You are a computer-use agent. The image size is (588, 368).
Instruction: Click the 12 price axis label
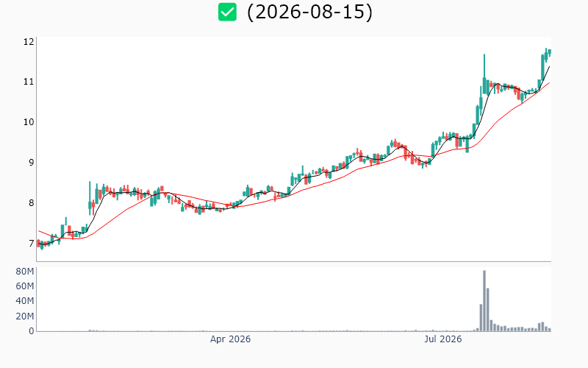[29, 42]
